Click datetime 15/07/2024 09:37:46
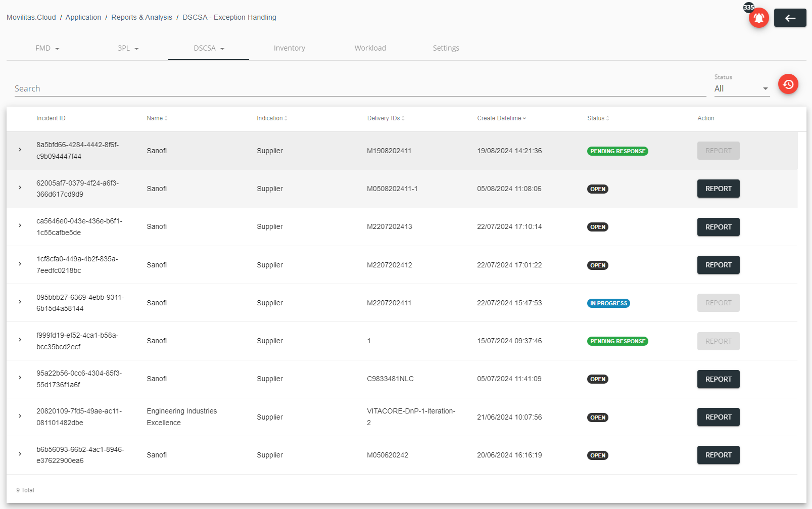This screenshot has width=812, height=509. pos(509,341)
